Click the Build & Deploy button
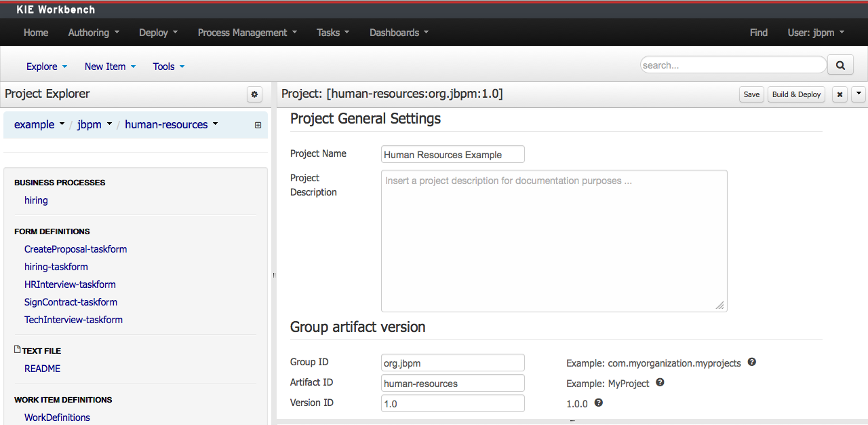The image size is (868, 425). 796,94
